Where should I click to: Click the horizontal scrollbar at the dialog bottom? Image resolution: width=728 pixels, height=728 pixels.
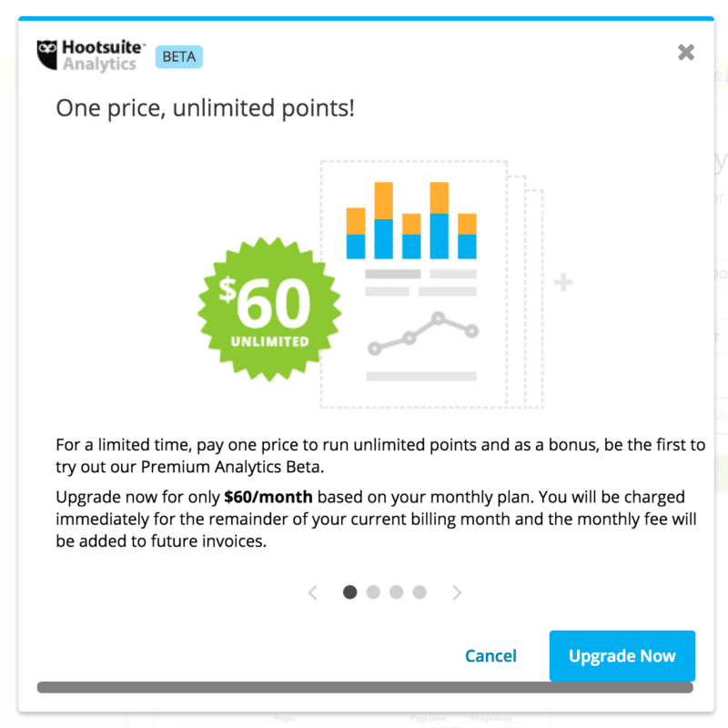(364, 687)
